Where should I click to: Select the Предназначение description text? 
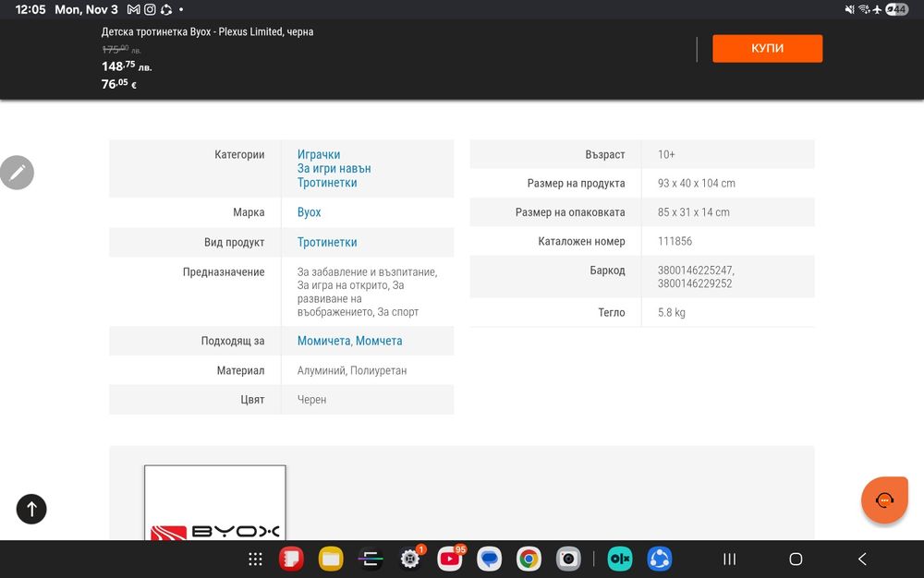367,292
